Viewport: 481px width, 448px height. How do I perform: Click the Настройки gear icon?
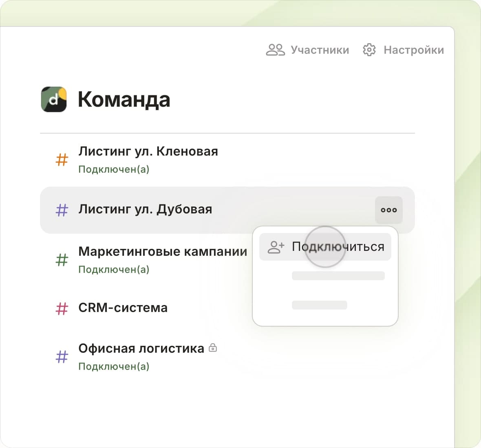point(369,50)
